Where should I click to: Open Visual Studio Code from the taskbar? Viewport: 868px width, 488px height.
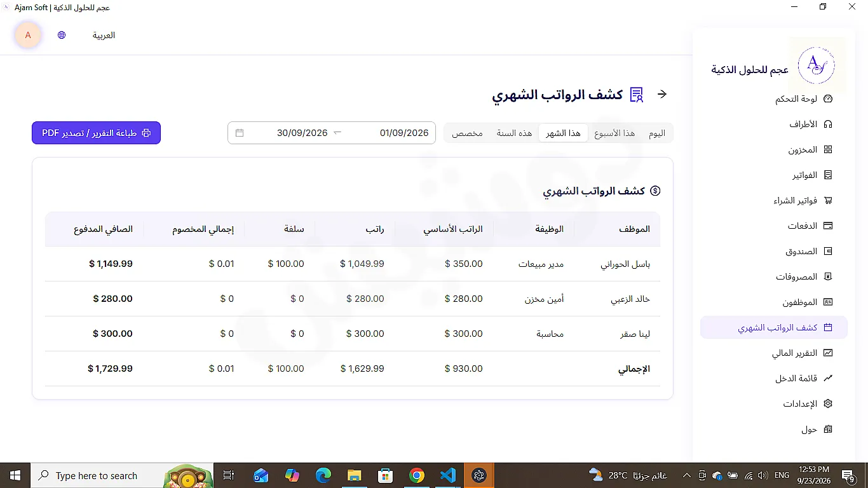(448, 475)
